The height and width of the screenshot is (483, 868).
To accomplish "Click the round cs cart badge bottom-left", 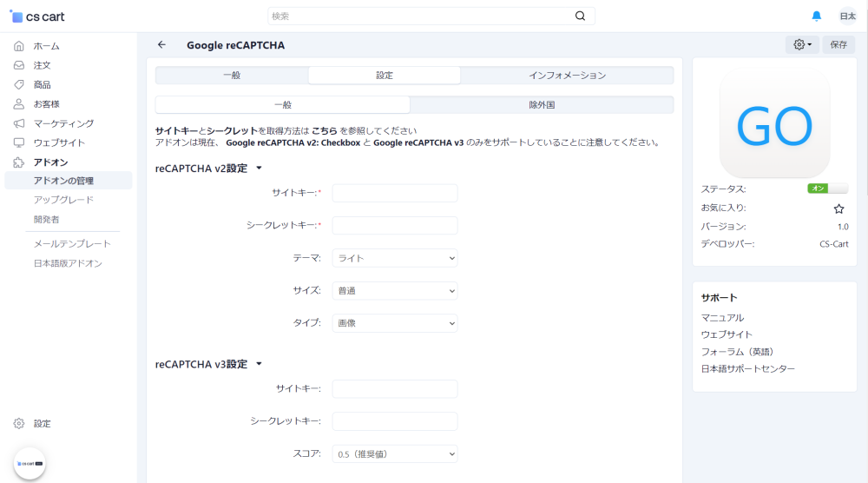I will tap(30, 464).
